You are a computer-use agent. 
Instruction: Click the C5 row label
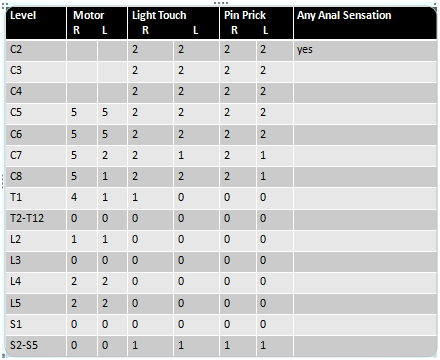tap(36, 113)
